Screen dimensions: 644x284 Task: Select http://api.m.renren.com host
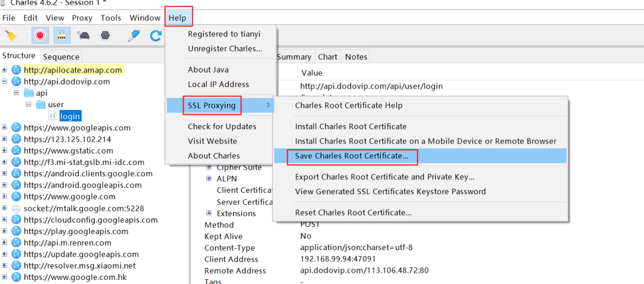(67, 242)
